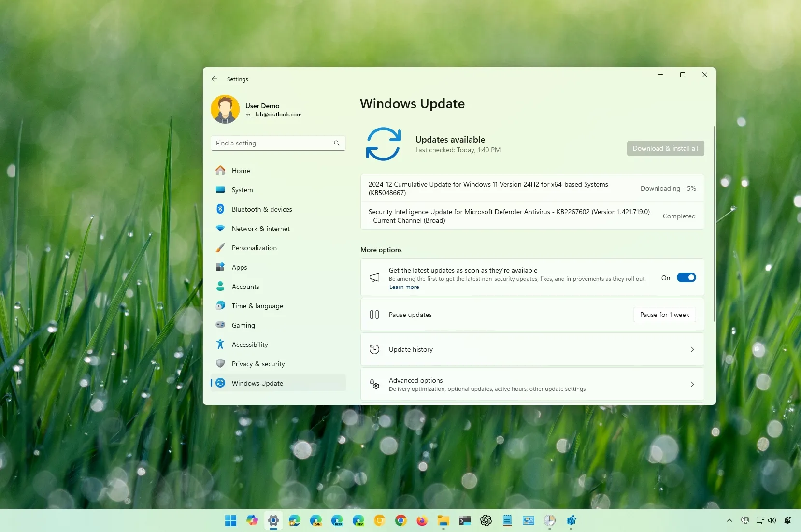The image size is (801, 532).
Task: Open Microsoft Edge from the taskbar
Action: (295, 520)
